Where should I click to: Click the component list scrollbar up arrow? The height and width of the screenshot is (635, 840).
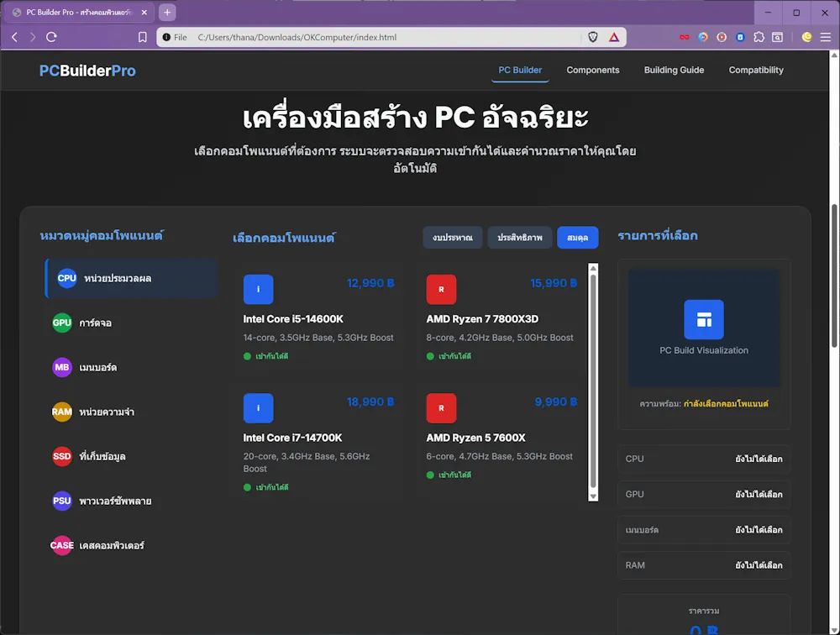pyautogui.click(x=593, y=268)
